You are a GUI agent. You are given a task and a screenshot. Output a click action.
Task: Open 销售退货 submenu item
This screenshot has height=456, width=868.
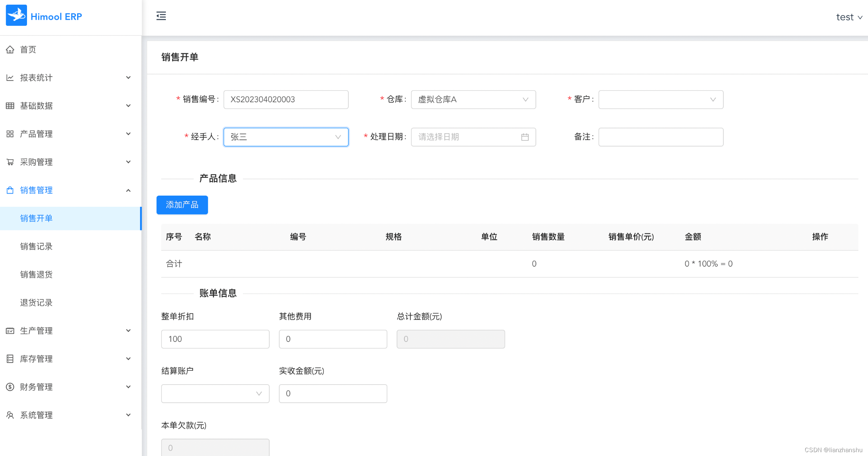click(71, 275)
